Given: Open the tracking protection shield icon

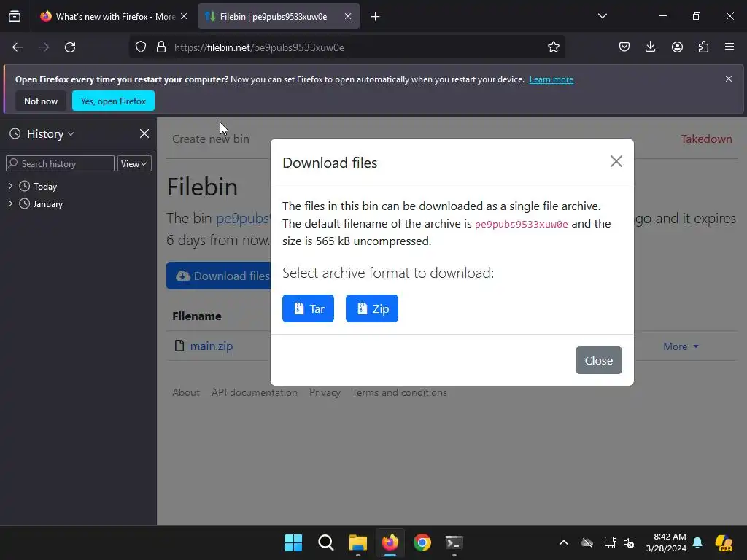Looking at the screenshot, I should coord(141,47).
